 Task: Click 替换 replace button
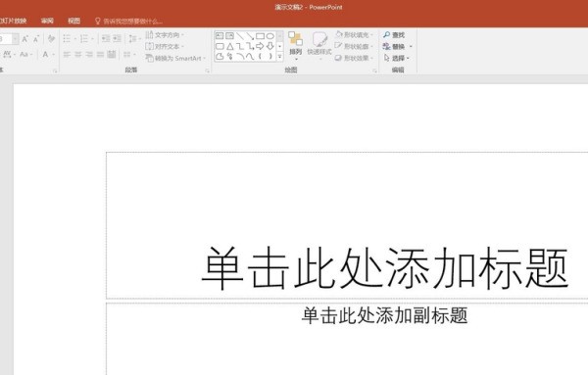pos(398,46)
